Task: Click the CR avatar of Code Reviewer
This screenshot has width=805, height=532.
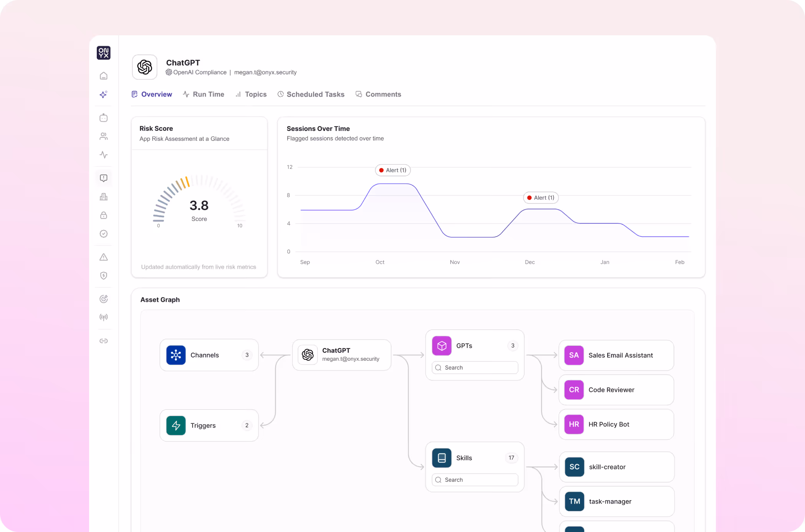Action: (574, 390)
